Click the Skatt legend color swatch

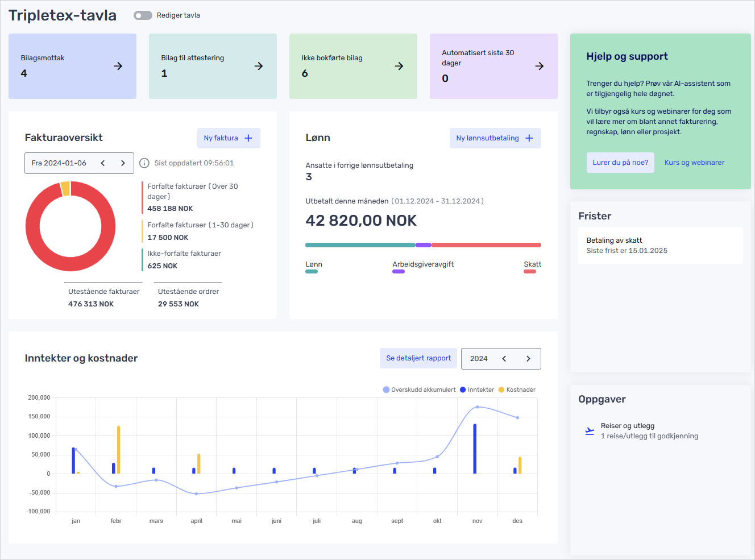pos(530,272)
